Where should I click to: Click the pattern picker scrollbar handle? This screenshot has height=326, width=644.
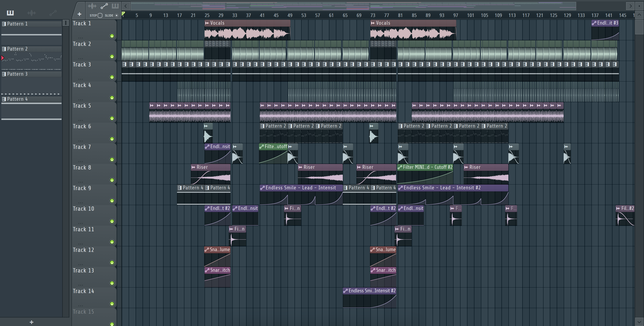[x=66, y=23]
